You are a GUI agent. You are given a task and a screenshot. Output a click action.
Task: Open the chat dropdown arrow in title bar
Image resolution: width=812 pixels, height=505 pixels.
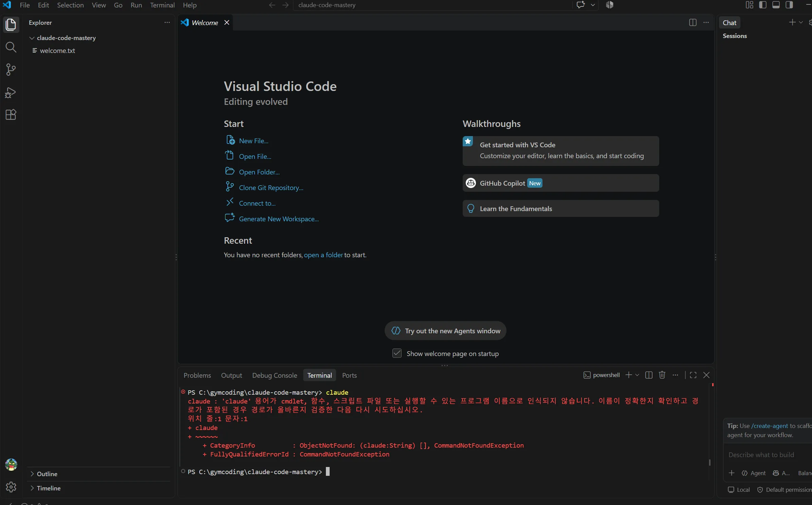tap(593, 5)
